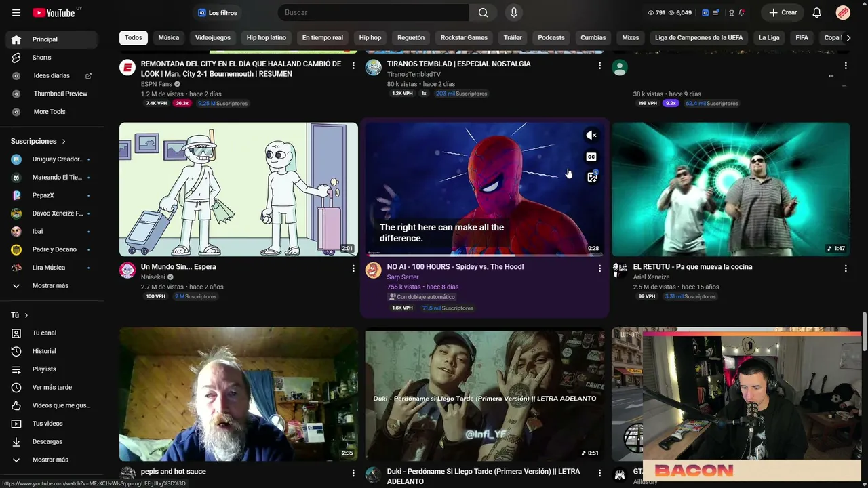Open the Naisekai channel avatar

point(127,270)
